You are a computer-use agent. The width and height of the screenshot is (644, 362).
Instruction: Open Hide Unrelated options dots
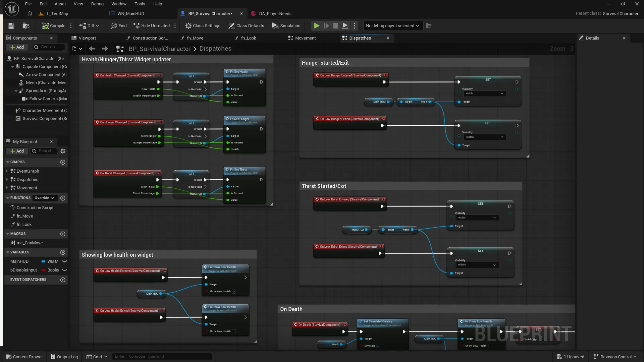coord(175,26)
